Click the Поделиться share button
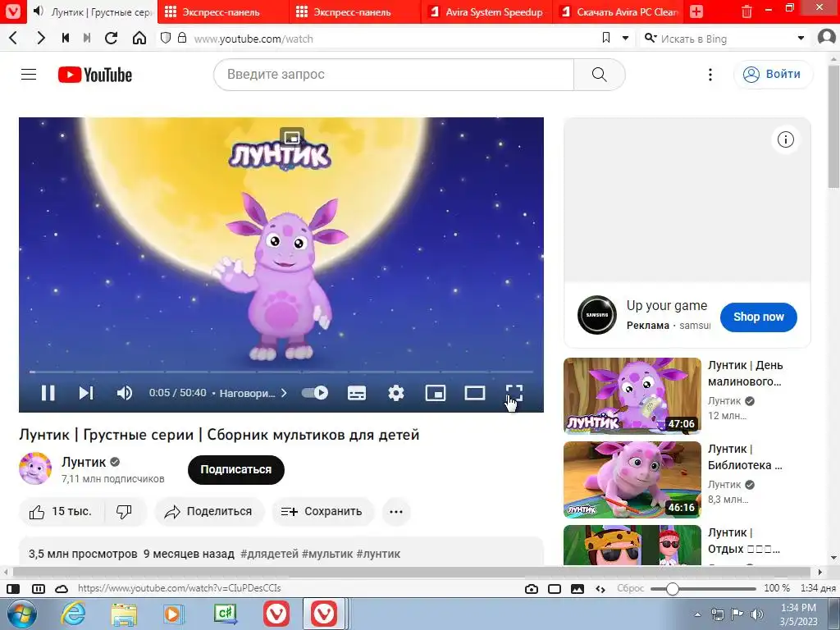Image resolution: width=840 pixels, height=630 pixels. pos(209,512)
